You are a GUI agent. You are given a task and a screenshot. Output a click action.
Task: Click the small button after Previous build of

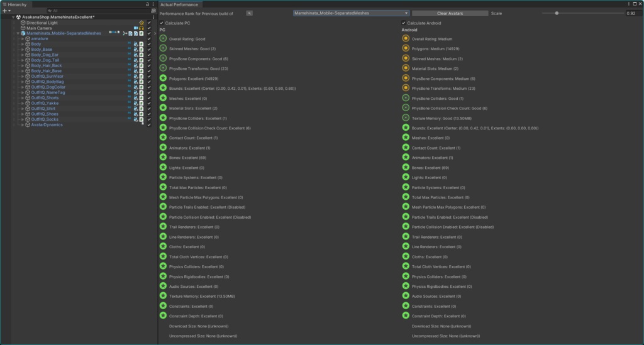pos(249,13)
